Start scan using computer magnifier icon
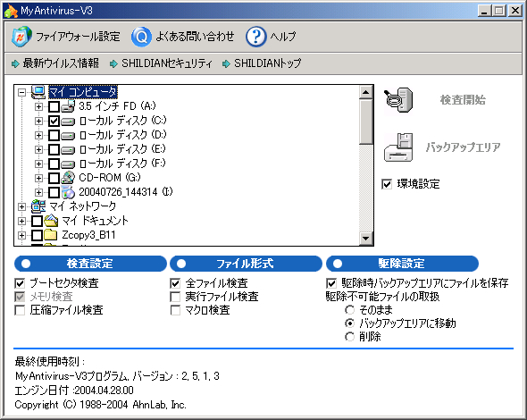The width and height of the screenshot is (527, 420). (x=398, y=100)
